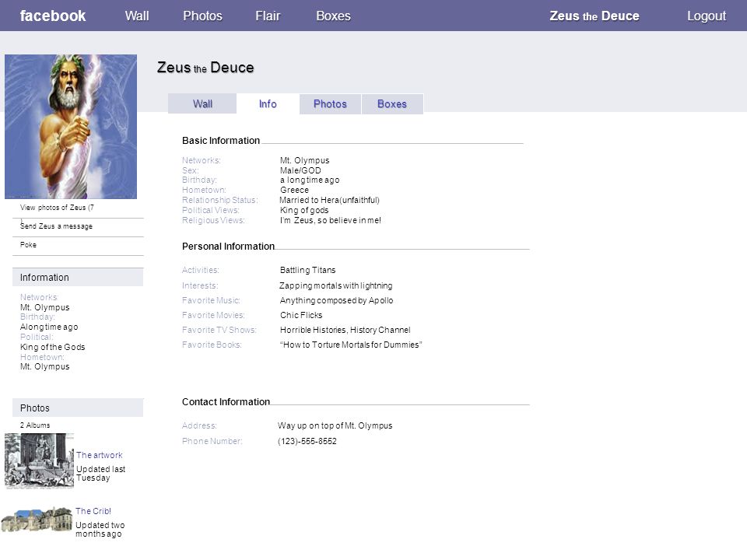
Task: Click 'Married to Hera(unfaithful)' relationship status
Action: click(329, 200)
